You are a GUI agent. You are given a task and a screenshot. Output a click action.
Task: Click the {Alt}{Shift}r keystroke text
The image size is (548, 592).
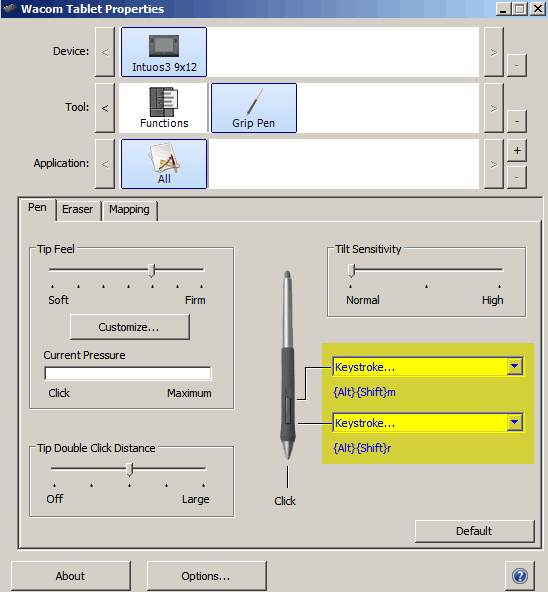[362, 448]
